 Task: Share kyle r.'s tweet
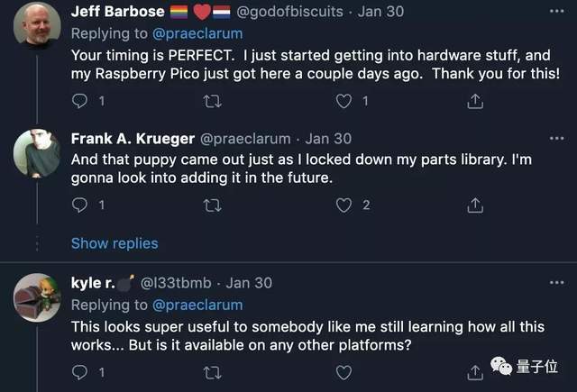475,371
